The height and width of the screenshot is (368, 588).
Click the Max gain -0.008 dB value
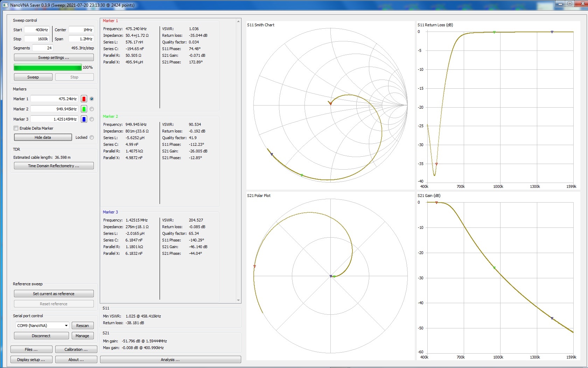coord(142,348)
